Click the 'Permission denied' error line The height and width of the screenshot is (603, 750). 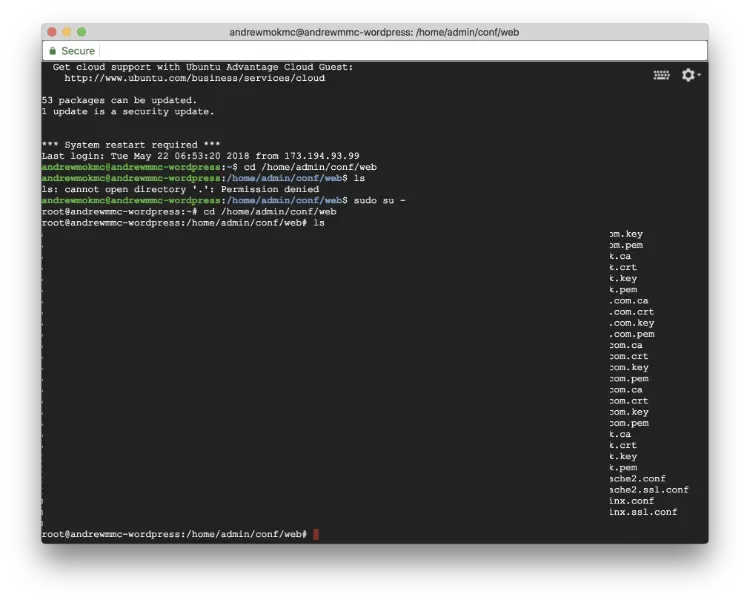pyautogui.click(x=180, y=189)
